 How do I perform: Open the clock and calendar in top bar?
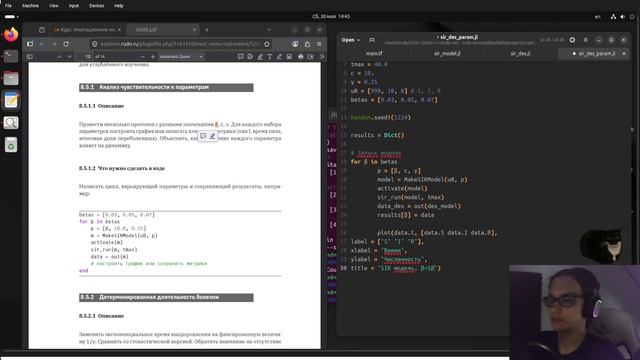click(331, 17)
